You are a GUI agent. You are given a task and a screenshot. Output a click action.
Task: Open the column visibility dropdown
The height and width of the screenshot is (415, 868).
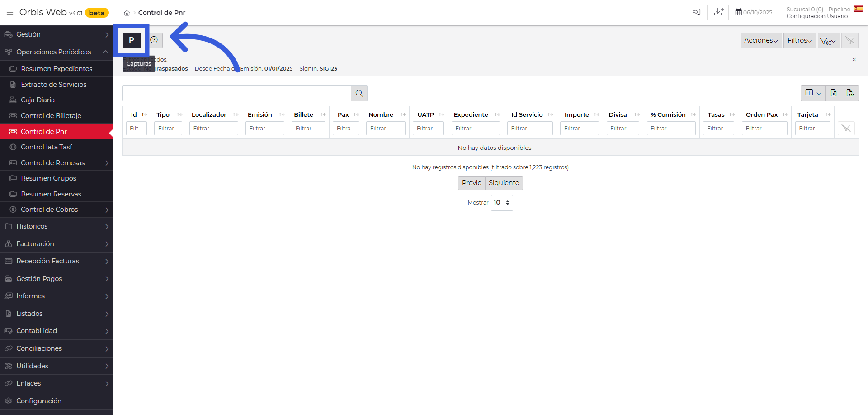point(813,93)
